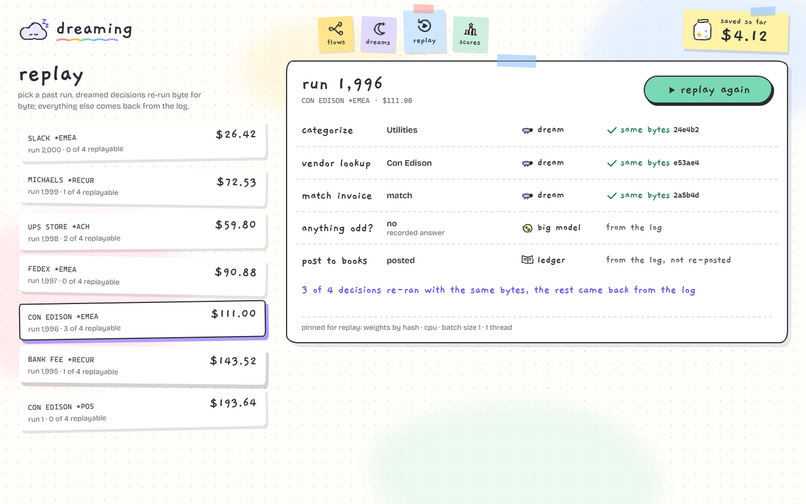Click the $193.64 amount
The image size is (806, 504).
tap(233, 403)
